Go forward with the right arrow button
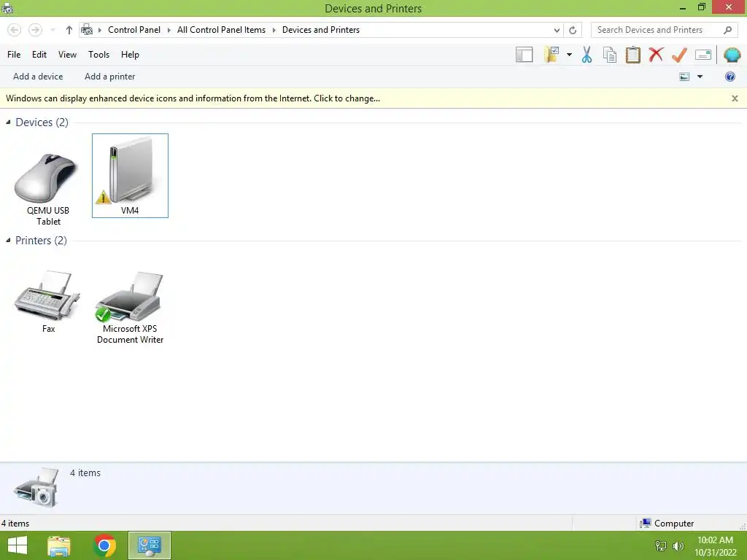 tap(35, 30)
